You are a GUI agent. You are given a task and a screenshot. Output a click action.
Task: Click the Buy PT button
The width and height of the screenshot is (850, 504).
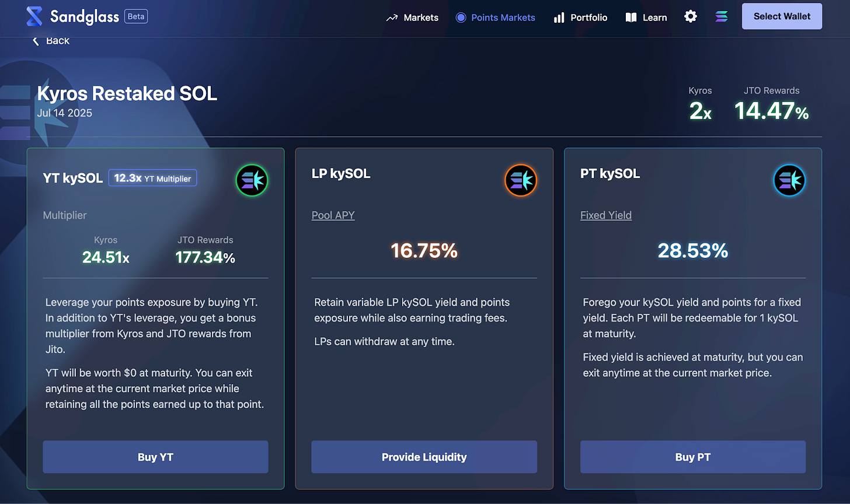pyautogui.click(x=693, y=457)
